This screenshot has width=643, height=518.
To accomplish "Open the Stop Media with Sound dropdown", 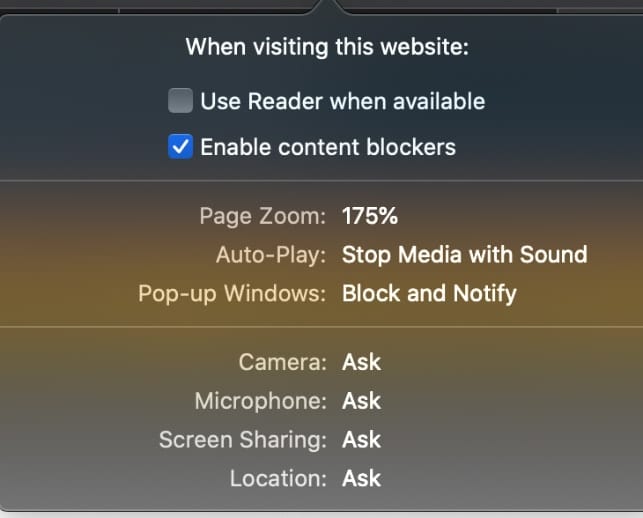I will pyautogui.click(x=464, y=255).
